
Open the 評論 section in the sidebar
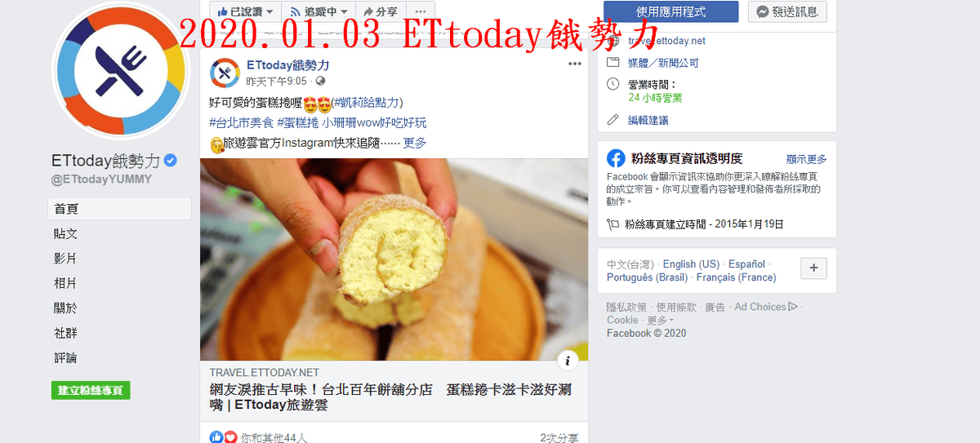[x=65, y=358]
